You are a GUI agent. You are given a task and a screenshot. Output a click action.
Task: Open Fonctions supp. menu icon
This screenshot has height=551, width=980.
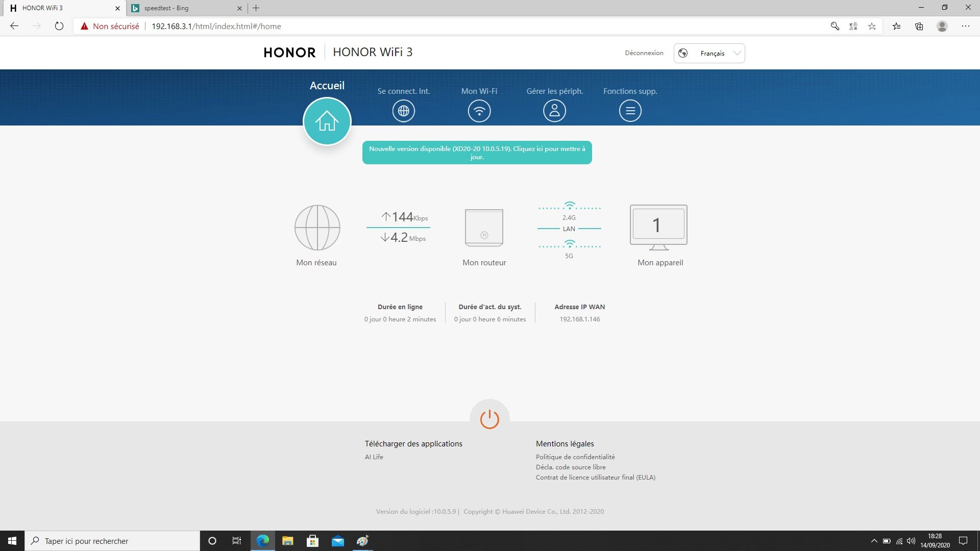[x=630, y=111]
